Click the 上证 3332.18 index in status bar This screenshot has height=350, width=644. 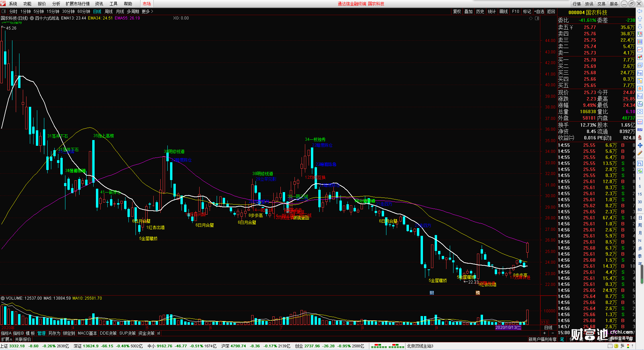tap(13, 346)
